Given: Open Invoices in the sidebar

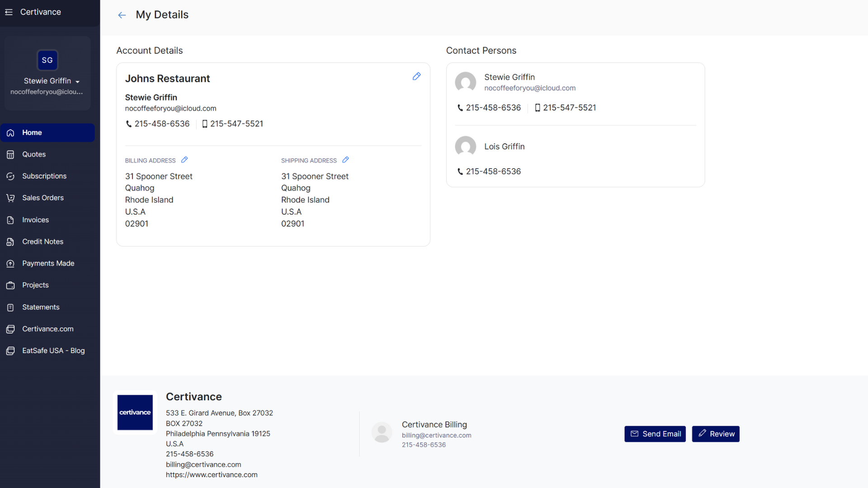Looking at the screenshot, I should click(x=35, y=220).
